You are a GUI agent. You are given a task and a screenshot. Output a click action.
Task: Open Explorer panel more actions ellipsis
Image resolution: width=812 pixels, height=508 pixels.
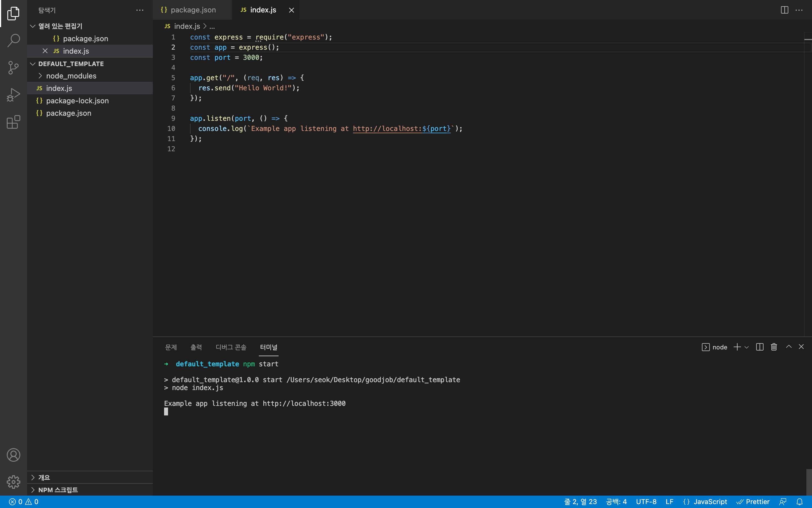[x=140, y=10]
